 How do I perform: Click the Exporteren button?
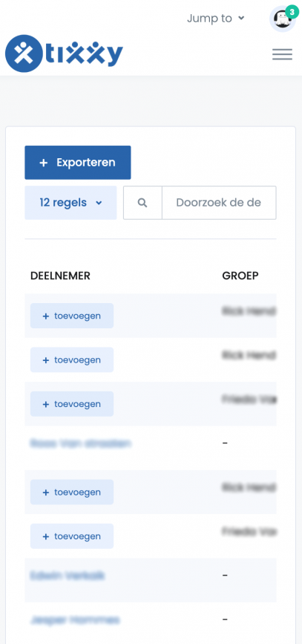click(78, 163)
